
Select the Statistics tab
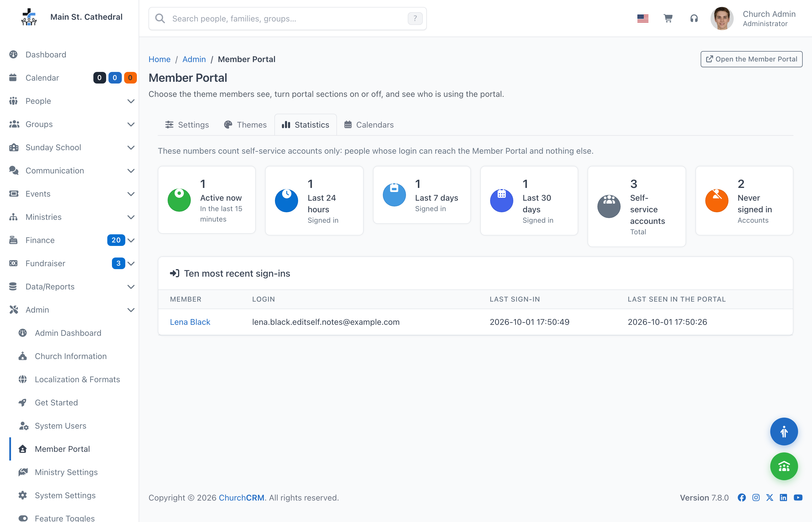[305, 125]
